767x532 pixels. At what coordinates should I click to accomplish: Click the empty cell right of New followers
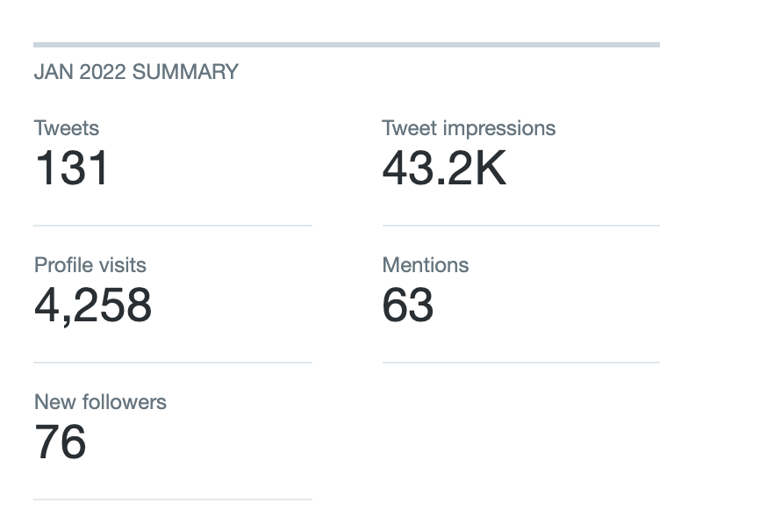[x=520, y=430]
